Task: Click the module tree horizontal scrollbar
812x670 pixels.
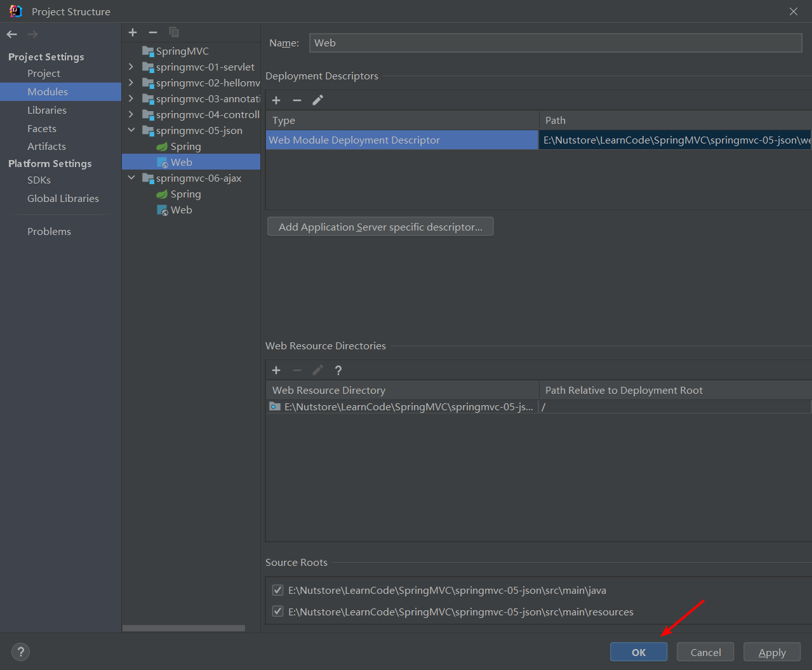Action: pyautogui.click(x=183, y=628)
